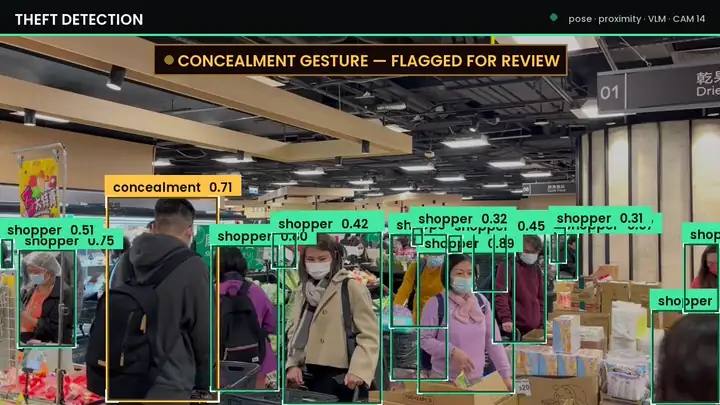Viewport: 720px width, 405px height.
Task: Click the shopper 0.31 label
Action: point(600,218)
